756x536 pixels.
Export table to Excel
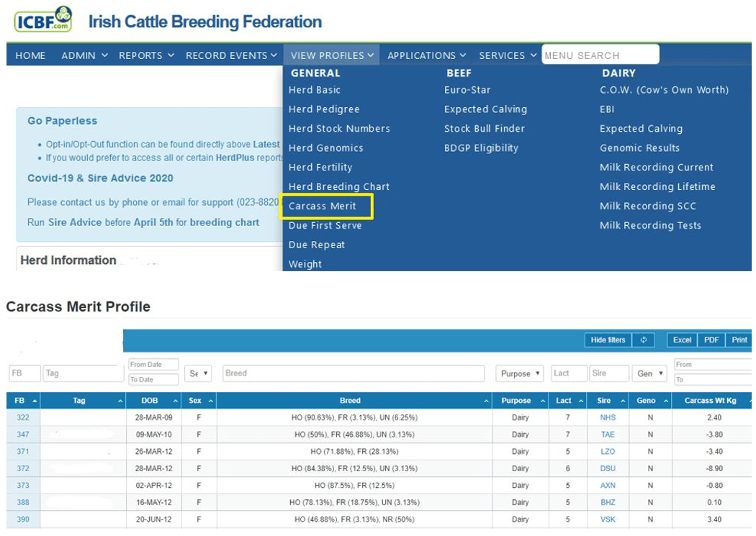coord(683,340)
